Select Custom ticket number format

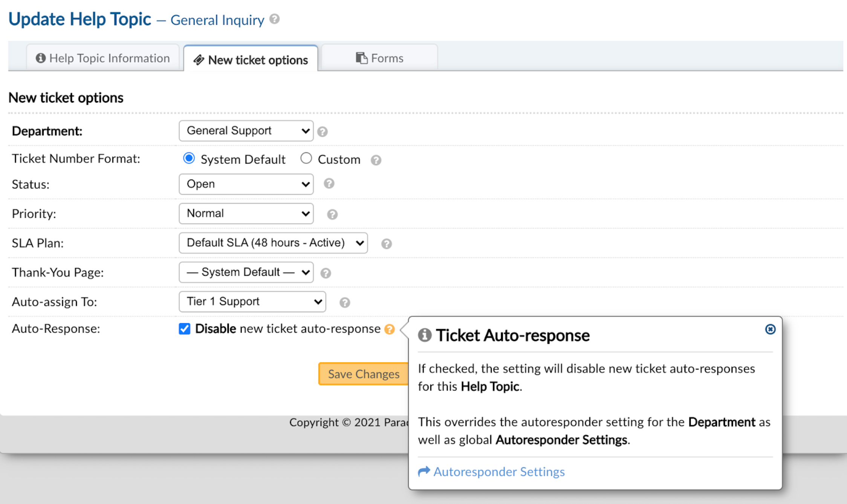(x=306, y=159)
